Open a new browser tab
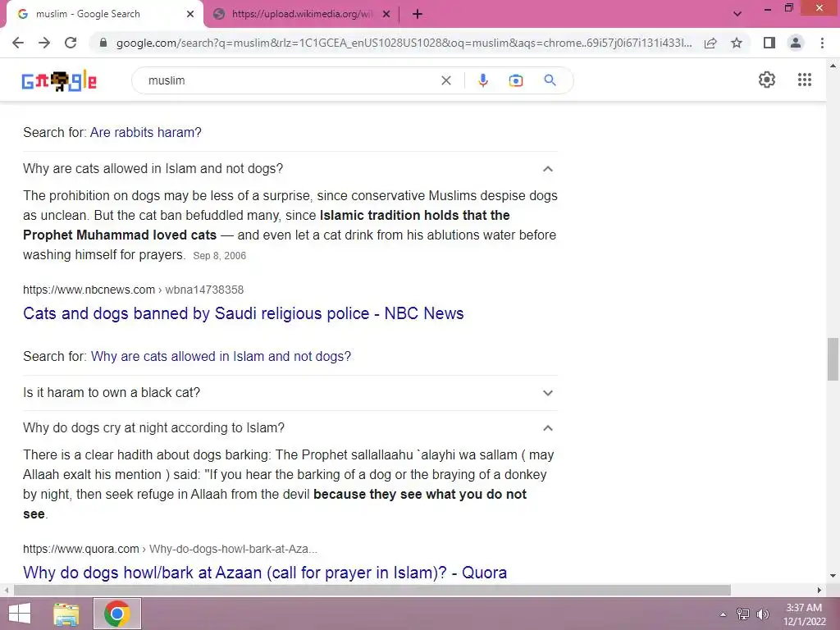Image resolution: width=840 pixels, height=630 pixels. pos(418,14)
